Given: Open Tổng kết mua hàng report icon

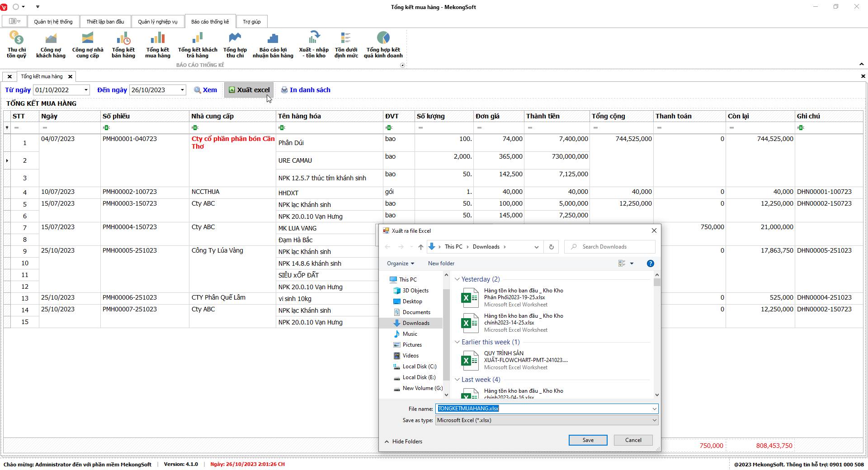Looking at the screenshot, I should (157, 44).
